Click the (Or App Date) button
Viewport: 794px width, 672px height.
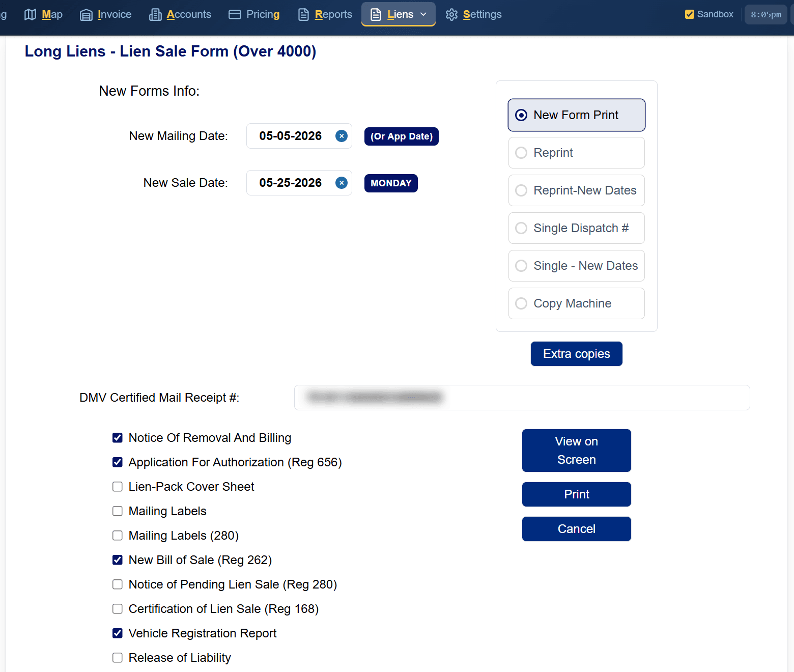pos(401,136)
